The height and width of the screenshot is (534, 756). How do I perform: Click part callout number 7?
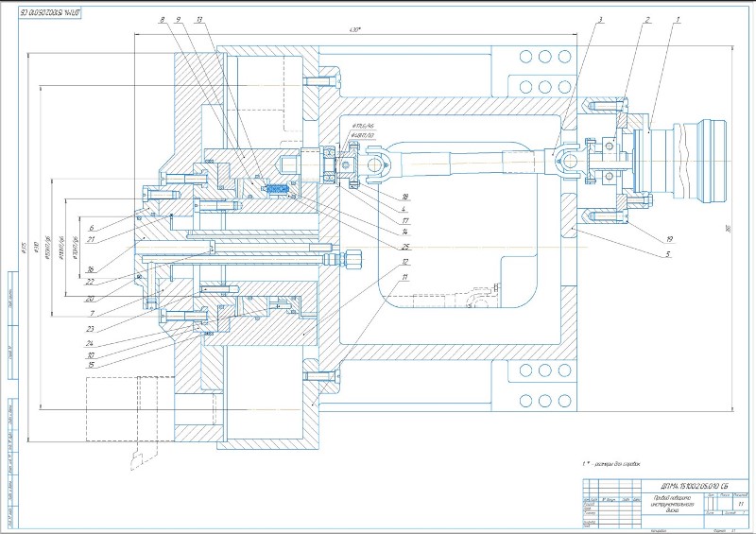tap(91, 314)
